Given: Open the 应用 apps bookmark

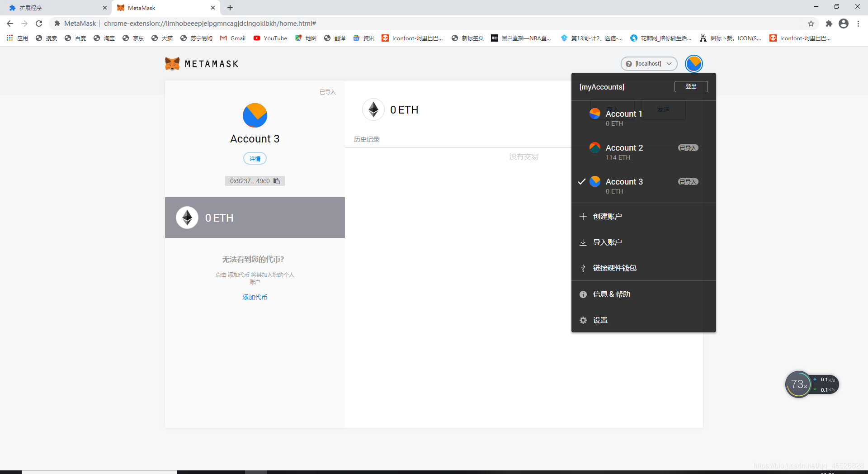Looking at the screenshot, I should [18, 38].
